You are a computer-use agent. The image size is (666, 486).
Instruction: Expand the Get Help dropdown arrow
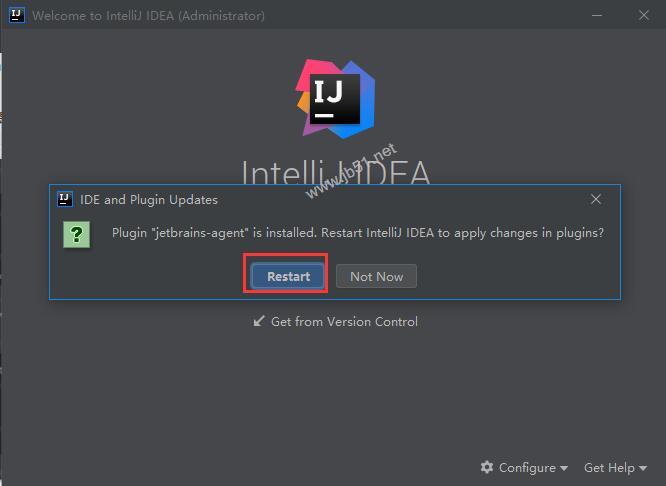(x=643, y=468)
